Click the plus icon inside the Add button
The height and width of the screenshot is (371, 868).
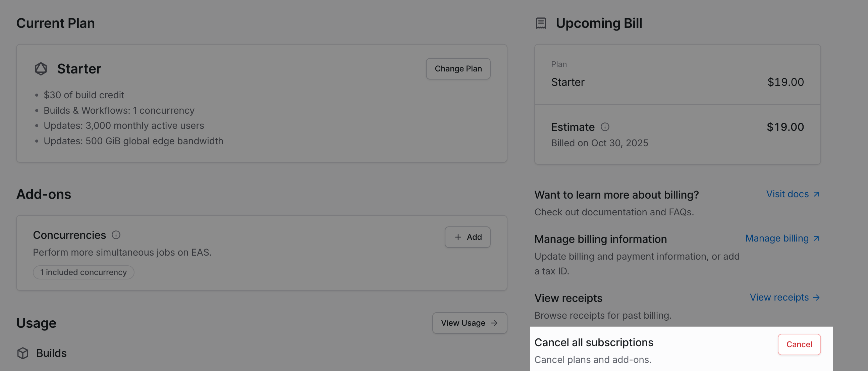[457, 237]
